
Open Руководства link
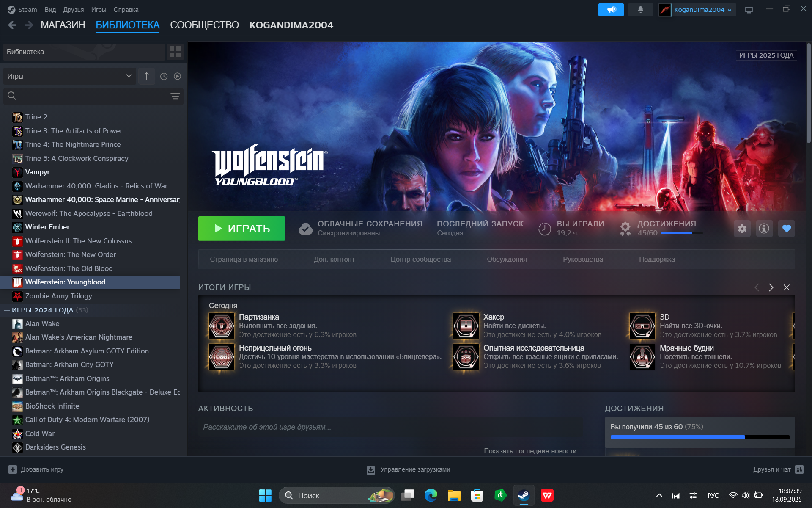point(583,259)
